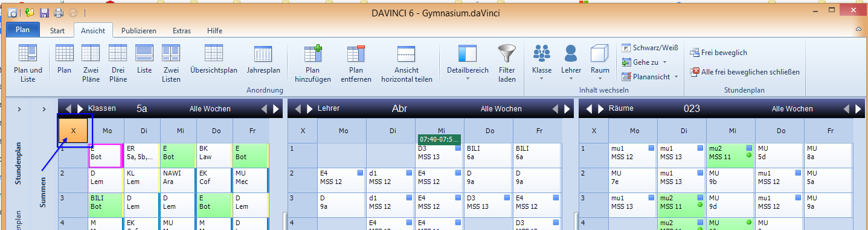The height and width of the screenshot is (230, 868).
Task: Toggle Schwarz/Weiß display mode
Action: point(650,48)
